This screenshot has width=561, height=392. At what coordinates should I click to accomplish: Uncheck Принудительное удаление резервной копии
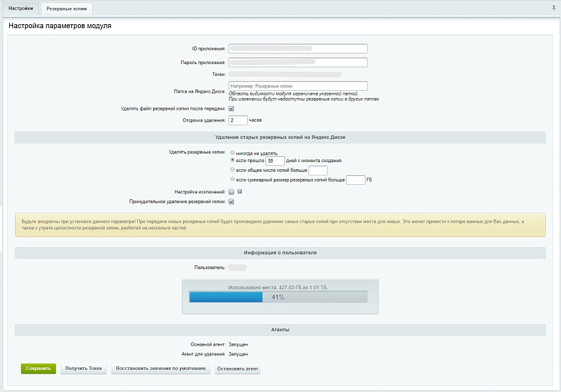coord(231,202)
